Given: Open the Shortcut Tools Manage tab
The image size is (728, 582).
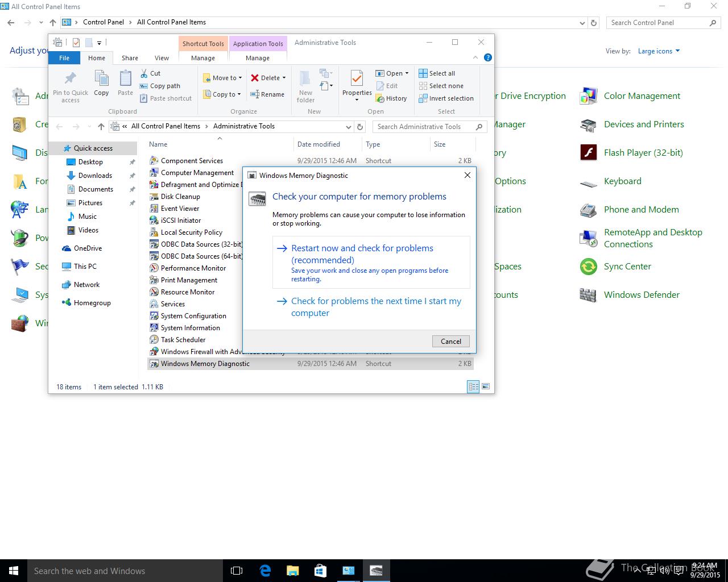Looking at the screenshot, I should click(203, 58).
